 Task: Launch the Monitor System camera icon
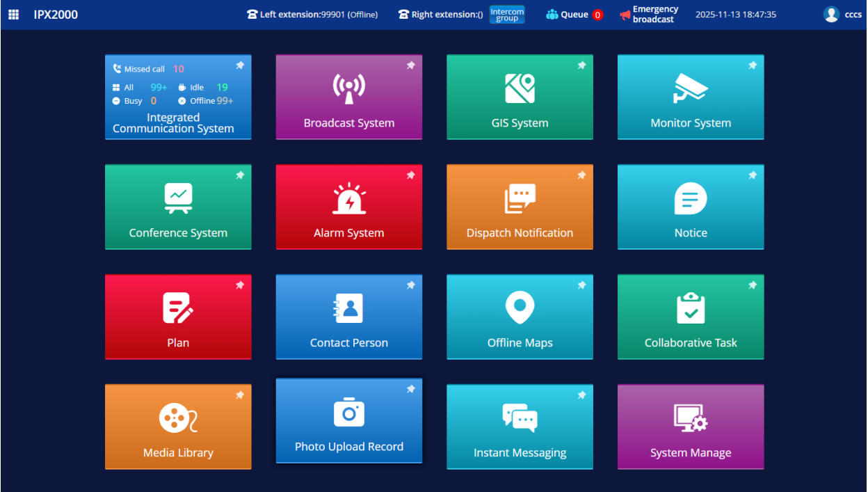pyautogui.click(x=691, y=88)
